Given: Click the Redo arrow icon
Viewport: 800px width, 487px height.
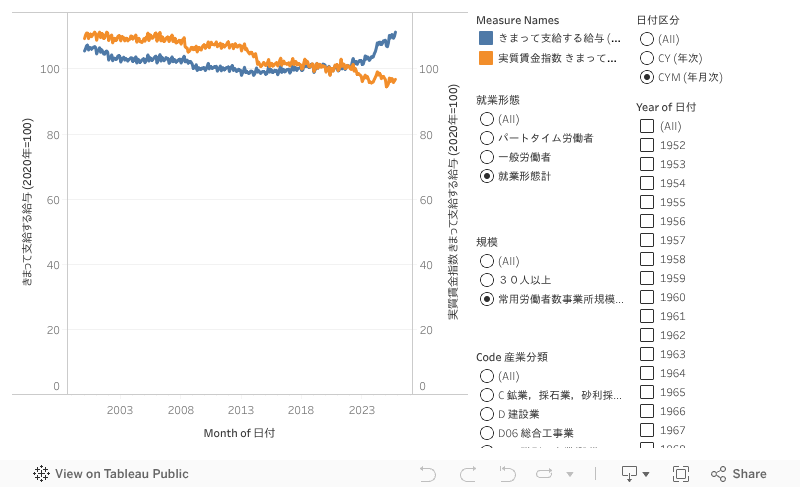Looking at the screenshot, I should pos(467,474).
